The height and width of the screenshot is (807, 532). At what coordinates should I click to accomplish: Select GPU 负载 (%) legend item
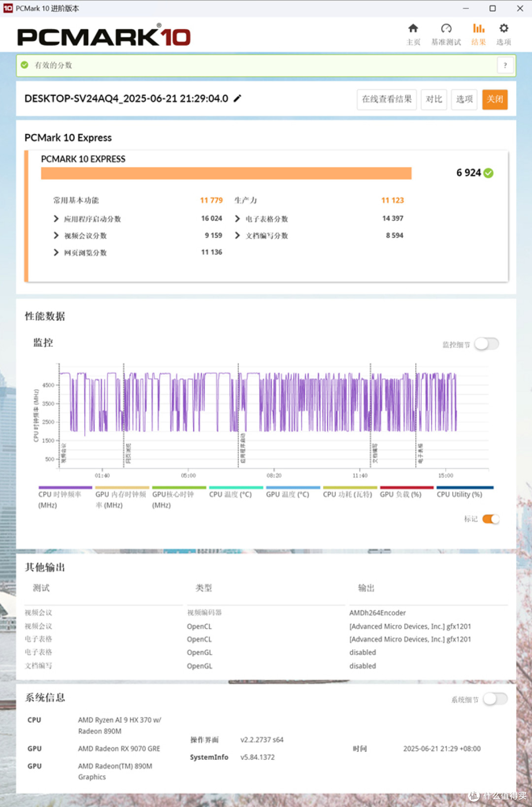pyautogui.click(x=406, y=492)
